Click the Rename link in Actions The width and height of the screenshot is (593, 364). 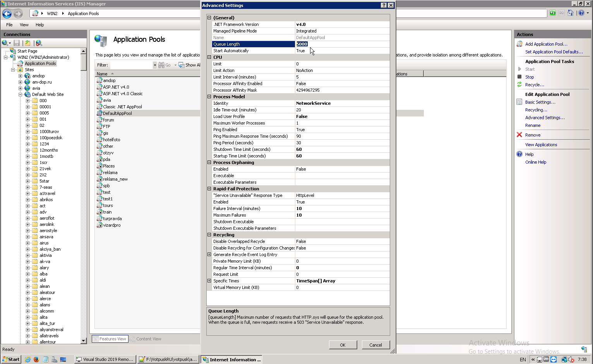click(x=533, y=125)
